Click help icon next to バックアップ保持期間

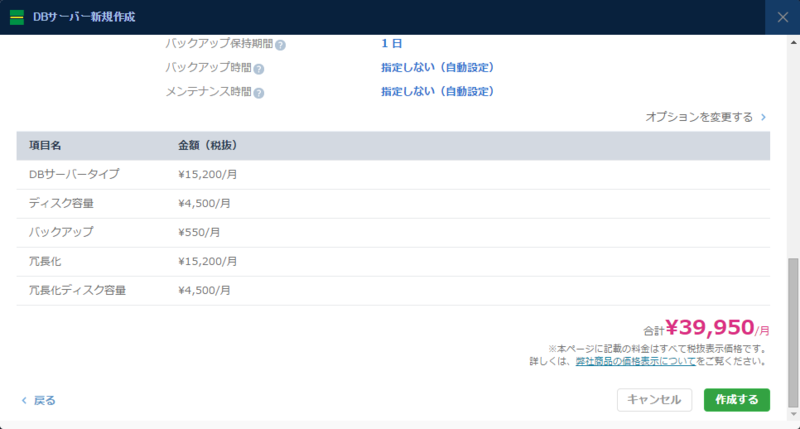tap(280, 45)
